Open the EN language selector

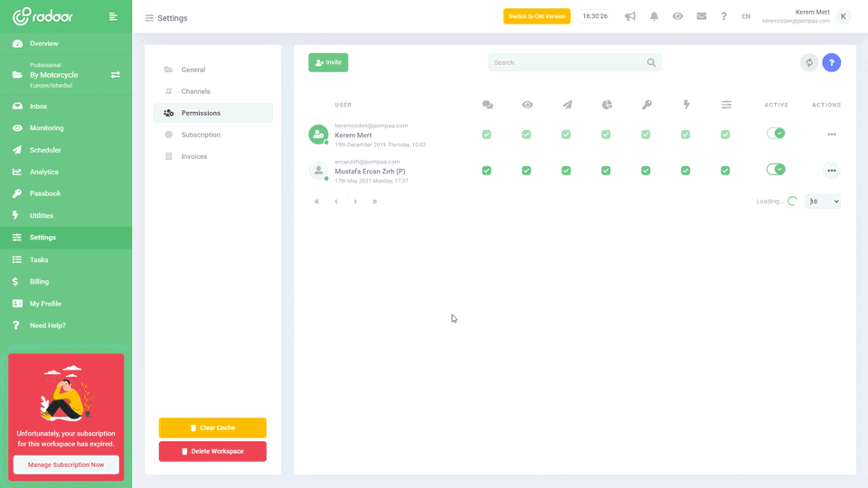click(746, 16)
